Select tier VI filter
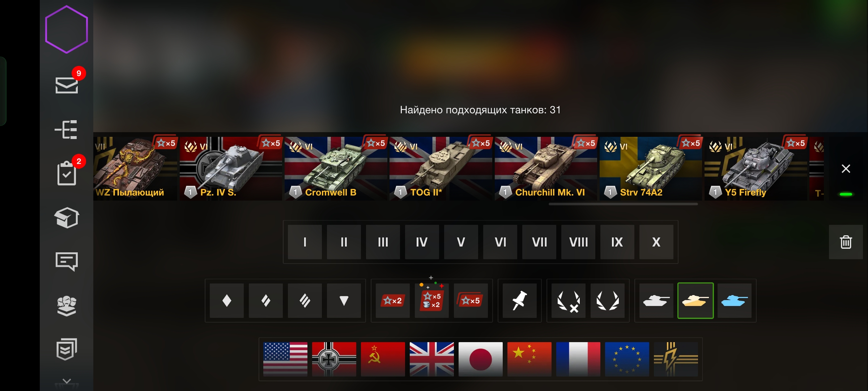The image size is (868, 391). (x=500, y=242)
